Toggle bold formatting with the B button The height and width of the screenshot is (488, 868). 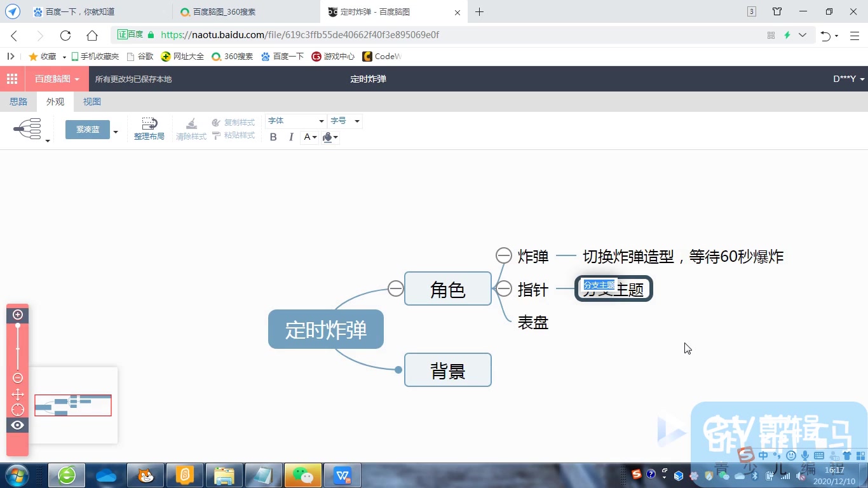point(273,137)
